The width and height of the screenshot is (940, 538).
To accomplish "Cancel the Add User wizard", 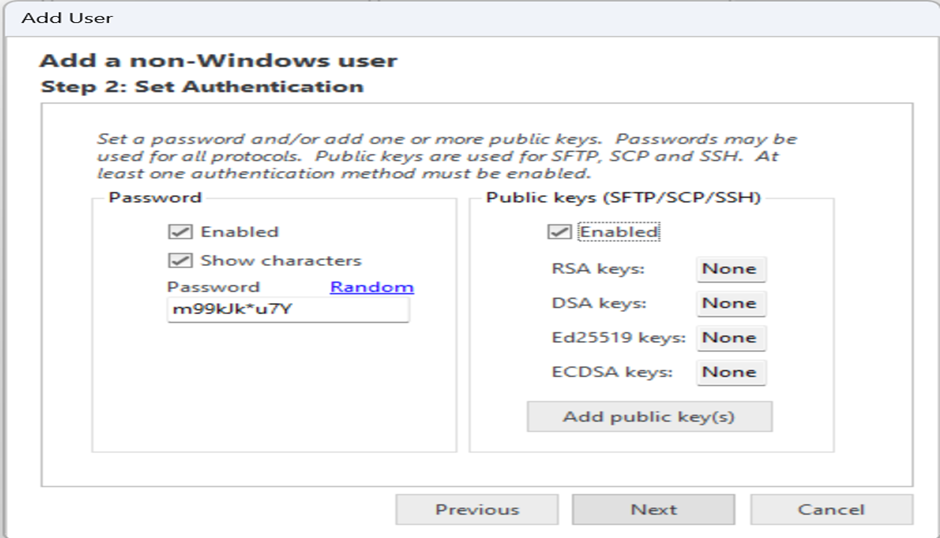I will (831, 510).
